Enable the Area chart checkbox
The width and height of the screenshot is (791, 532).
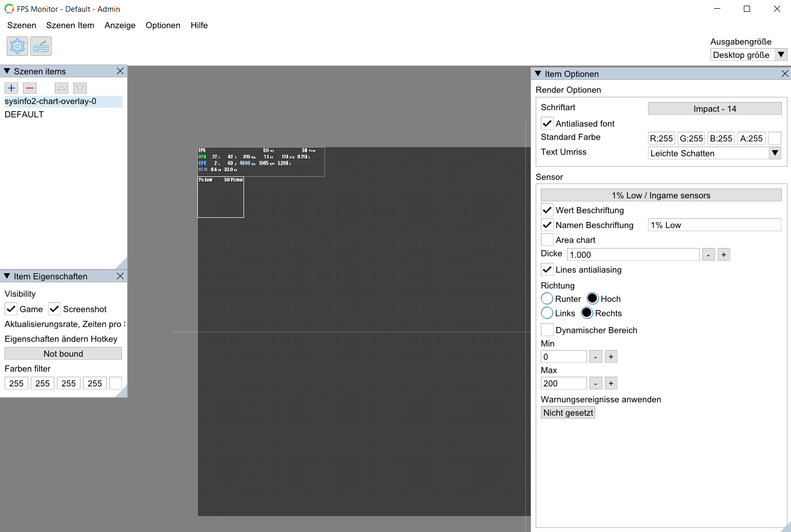[x=547, y=240]
